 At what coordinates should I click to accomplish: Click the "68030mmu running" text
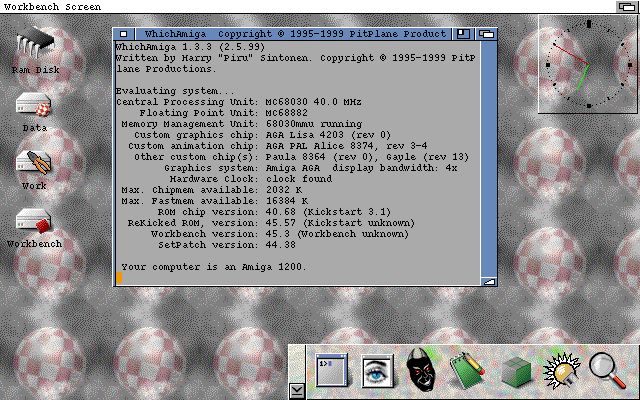click(x=314, y=124)
